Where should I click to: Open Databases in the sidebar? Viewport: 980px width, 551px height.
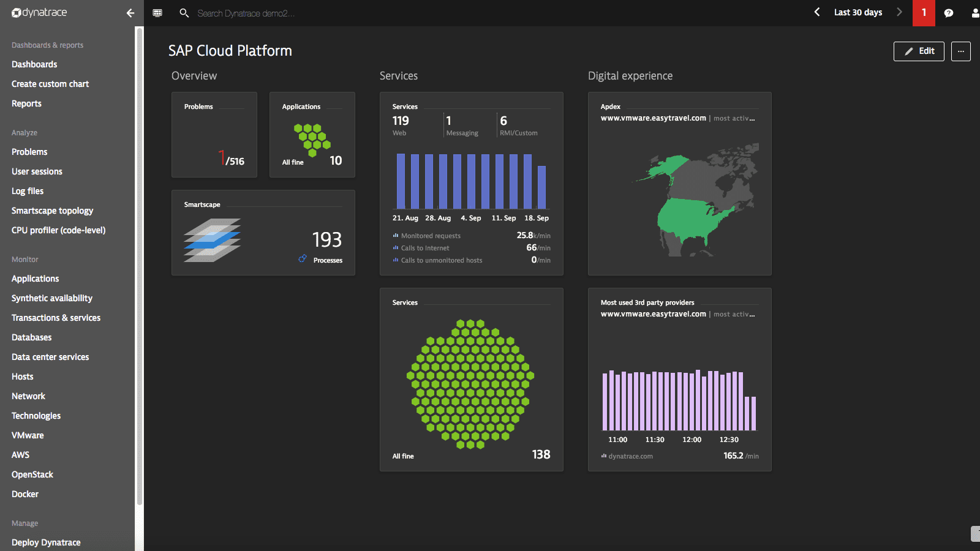coord(31,337)
